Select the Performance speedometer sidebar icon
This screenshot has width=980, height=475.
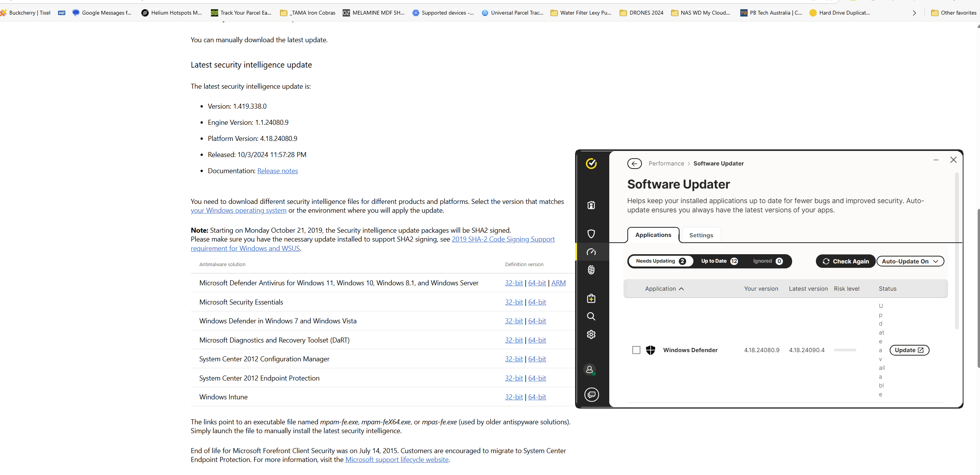[x=591, y=252]
